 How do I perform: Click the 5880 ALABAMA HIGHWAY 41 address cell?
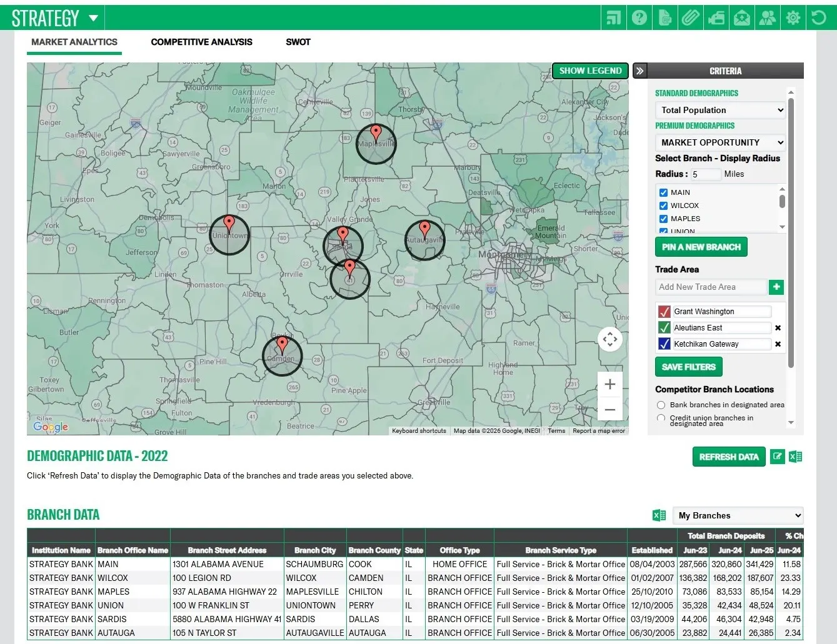tap(227, 619)
